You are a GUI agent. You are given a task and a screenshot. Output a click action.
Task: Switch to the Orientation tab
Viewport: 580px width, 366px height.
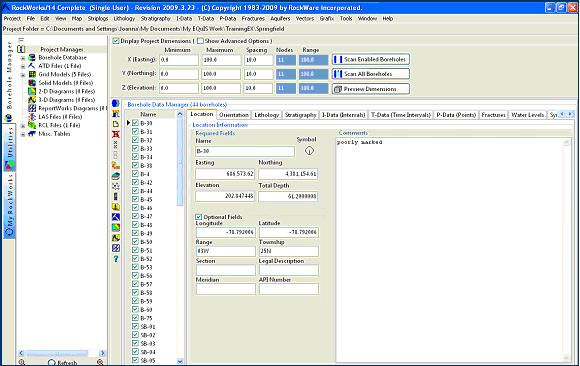(234, 115)
